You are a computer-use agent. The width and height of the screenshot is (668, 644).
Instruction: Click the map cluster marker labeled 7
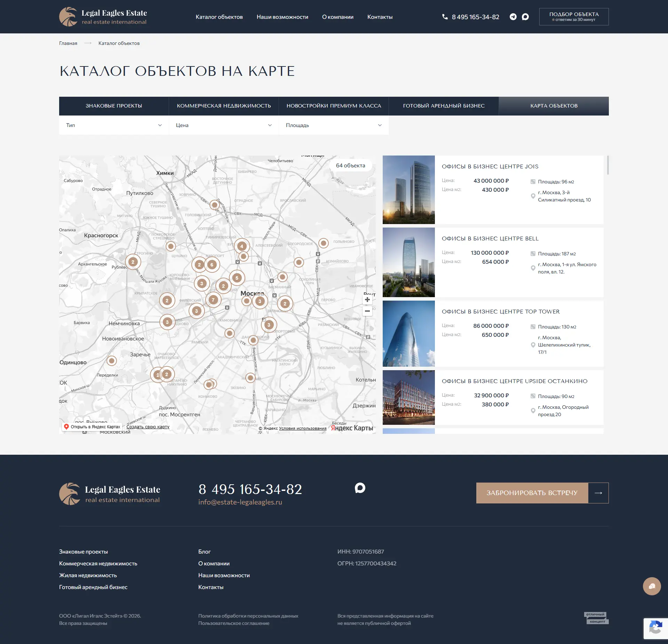[x=213, y=300]
